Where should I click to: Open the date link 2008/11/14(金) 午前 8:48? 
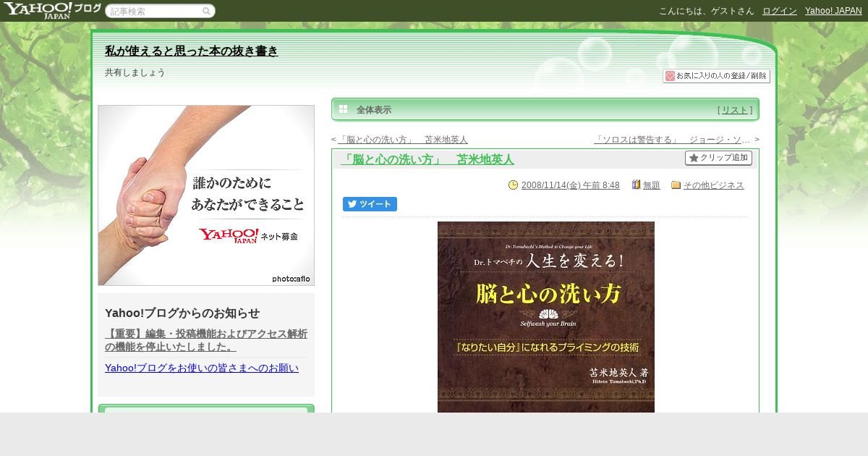coord(570,185)
